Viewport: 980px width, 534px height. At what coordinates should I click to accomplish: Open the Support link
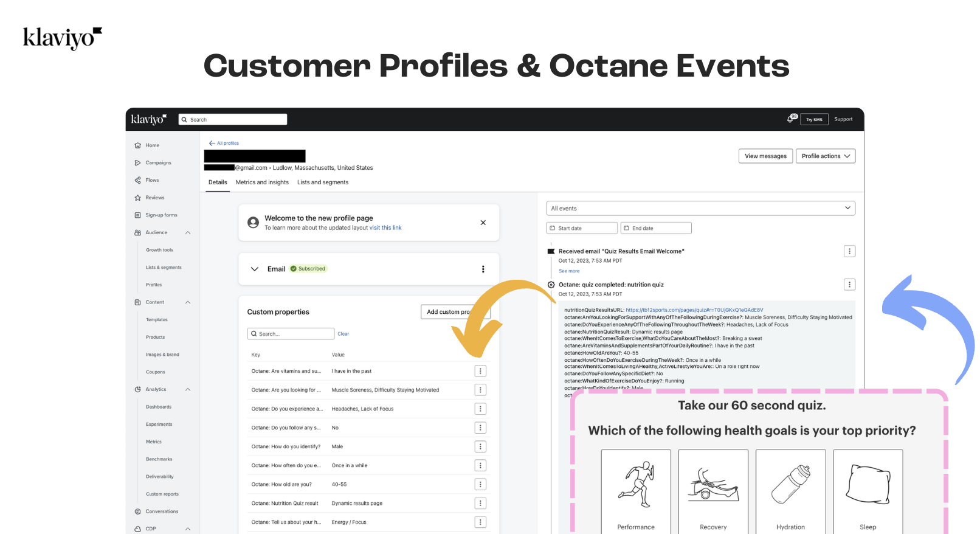[x=843, y=119]
